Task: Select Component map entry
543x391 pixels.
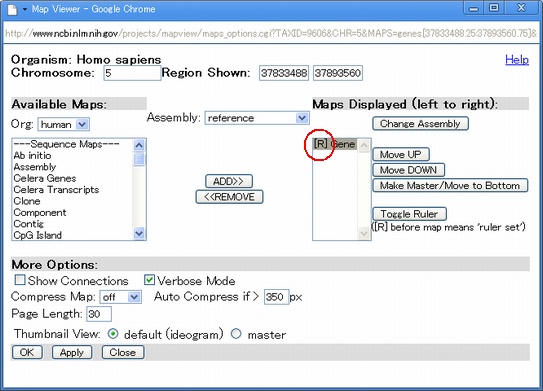Action: (x=72, y=213)
